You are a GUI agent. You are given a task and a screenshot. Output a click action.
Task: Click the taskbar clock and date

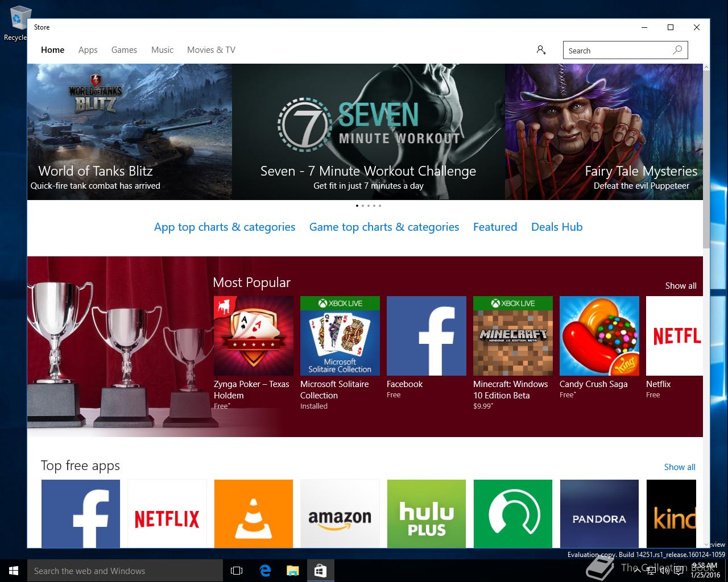click(x=705, y=571)
